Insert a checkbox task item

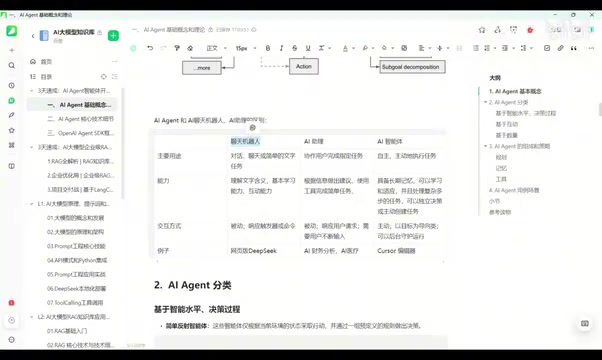point(547,48)
